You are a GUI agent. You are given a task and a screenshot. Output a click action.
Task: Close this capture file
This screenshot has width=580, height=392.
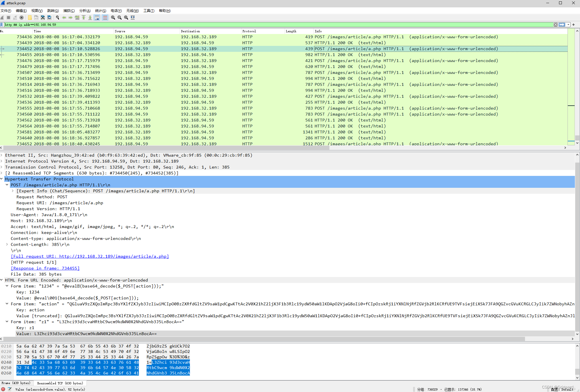coord(43,18)
